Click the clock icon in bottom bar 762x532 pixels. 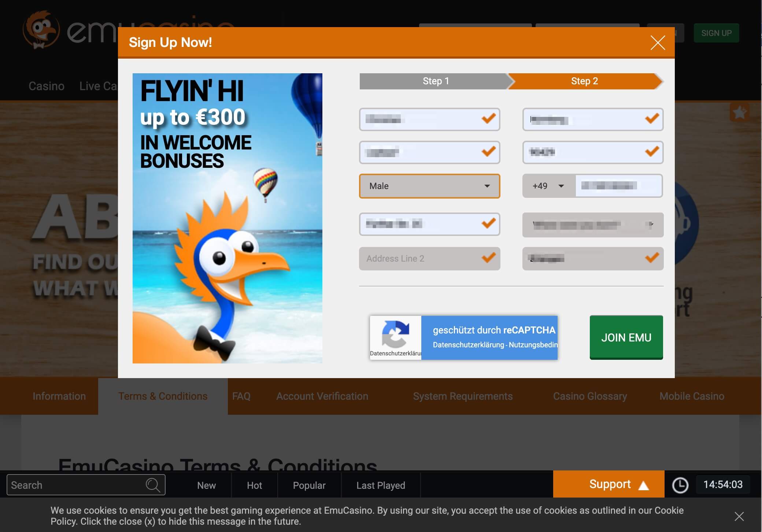[x=680, y=485]
